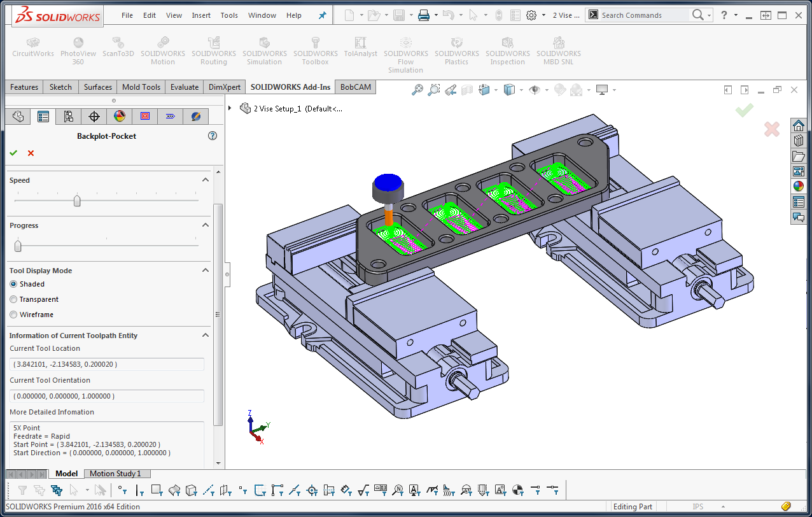The height and width of the screenshot is (517, 812).
Task: Open the Insert menu
Action: click(x=201, y=15)
